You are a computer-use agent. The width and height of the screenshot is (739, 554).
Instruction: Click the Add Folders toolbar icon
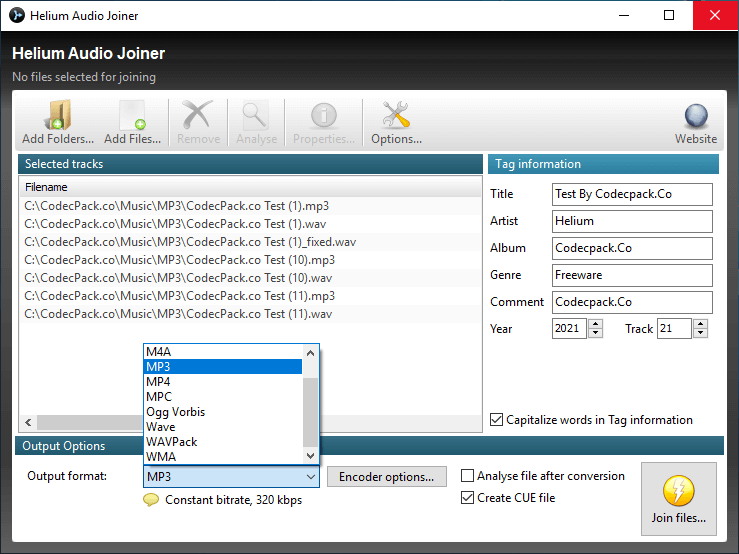pyautogui.click(x=58, y=115)
